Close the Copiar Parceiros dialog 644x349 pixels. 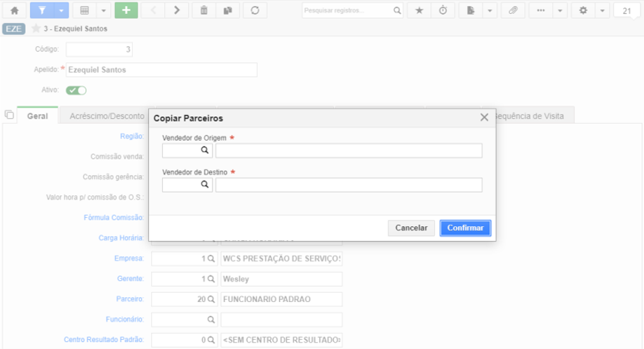point(484,117)
